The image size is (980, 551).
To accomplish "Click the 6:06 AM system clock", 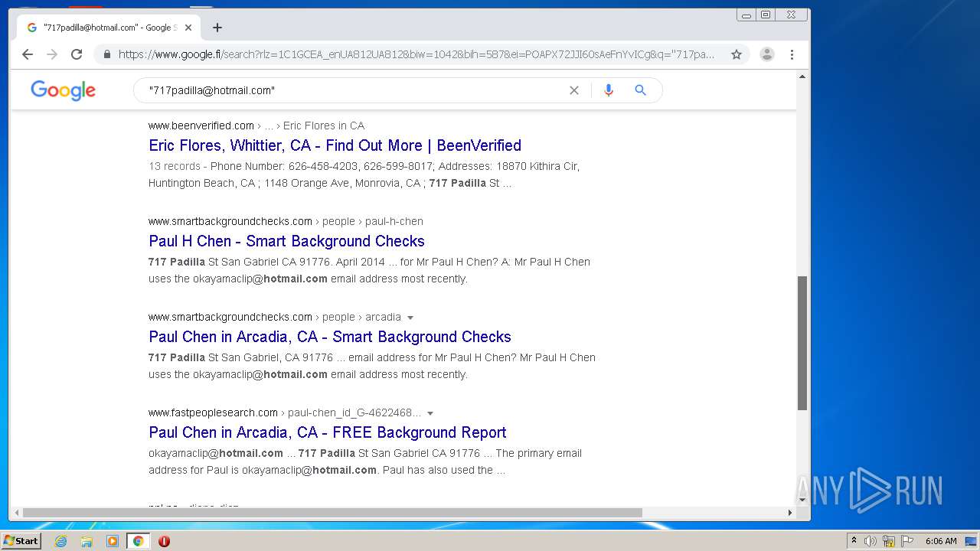I will tap(941, 541).
